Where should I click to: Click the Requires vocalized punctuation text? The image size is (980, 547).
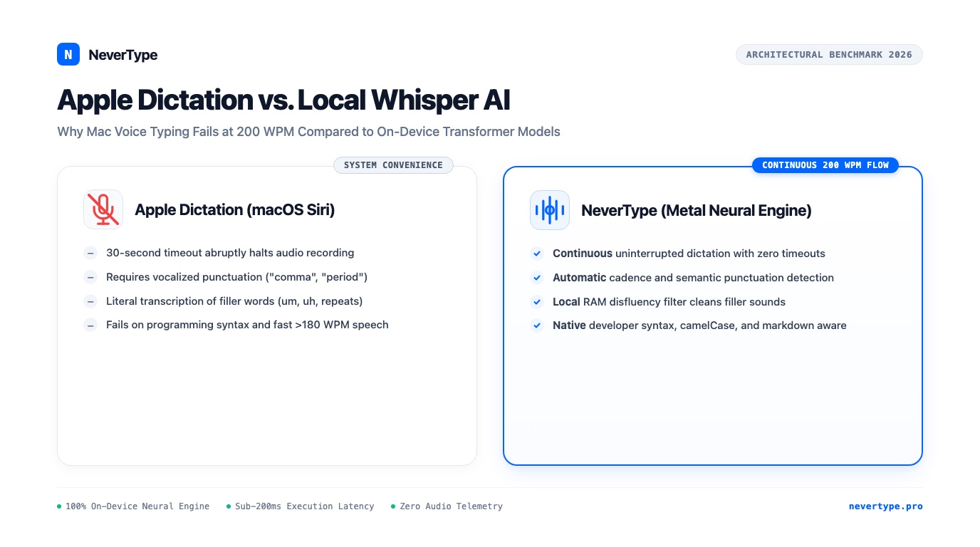point(236,277)
